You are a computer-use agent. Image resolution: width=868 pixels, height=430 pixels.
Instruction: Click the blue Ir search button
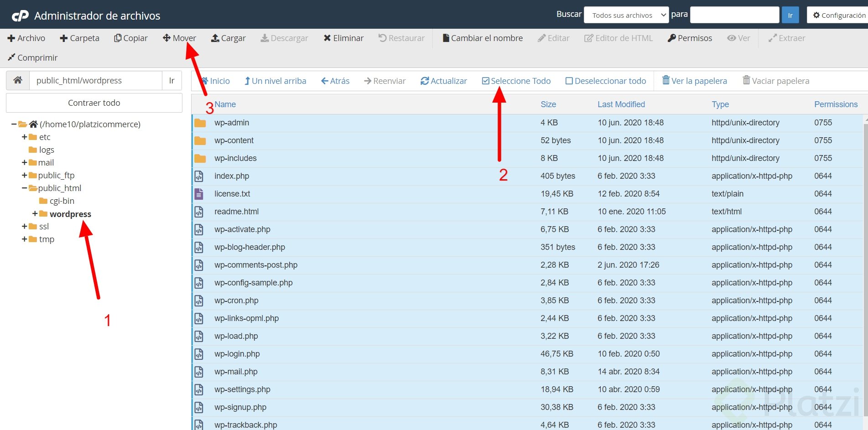click(790, 15)
